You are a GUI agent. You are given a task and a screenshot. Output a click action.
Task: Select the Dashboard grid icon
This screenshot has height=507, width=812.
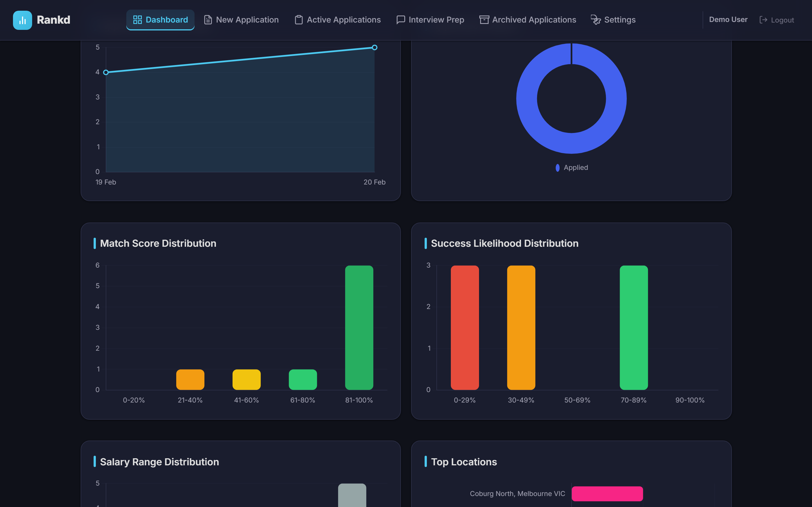(x=138, y=19)
